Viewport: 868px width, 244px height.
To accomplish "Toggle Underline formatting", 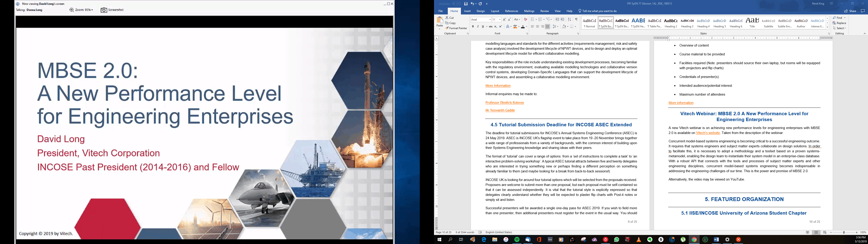I will [x=483, y=27].
